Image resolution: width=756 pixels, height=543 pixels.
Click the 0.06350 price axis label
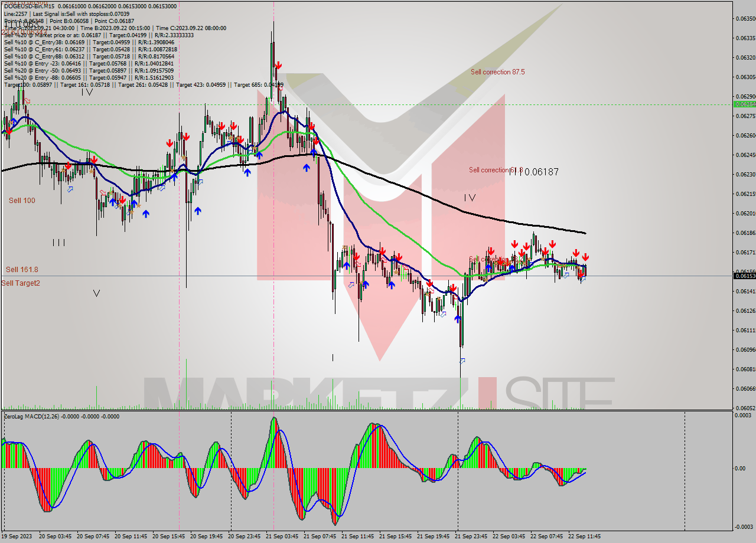tap(745, 19)
